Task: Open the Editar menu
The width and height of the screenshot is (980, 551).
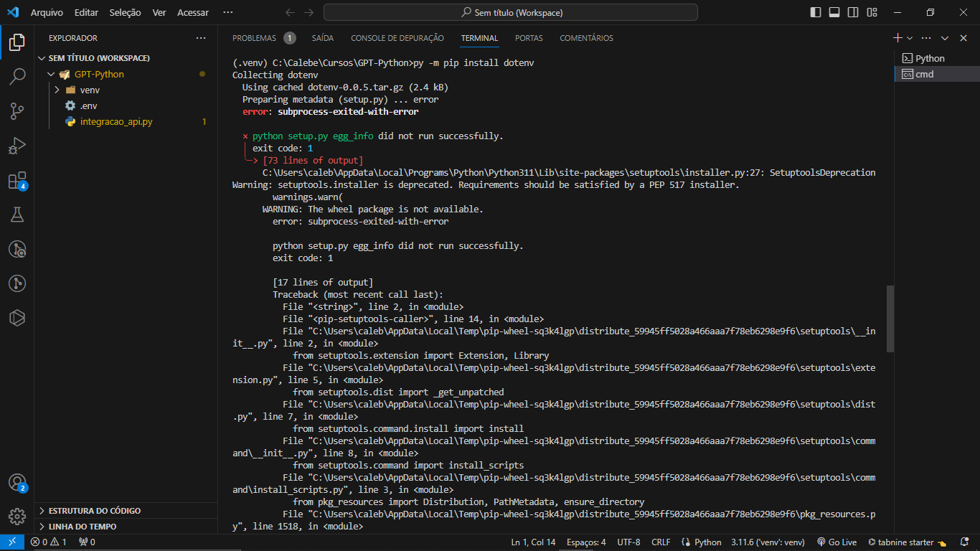Action: click(x=86, y=12)
